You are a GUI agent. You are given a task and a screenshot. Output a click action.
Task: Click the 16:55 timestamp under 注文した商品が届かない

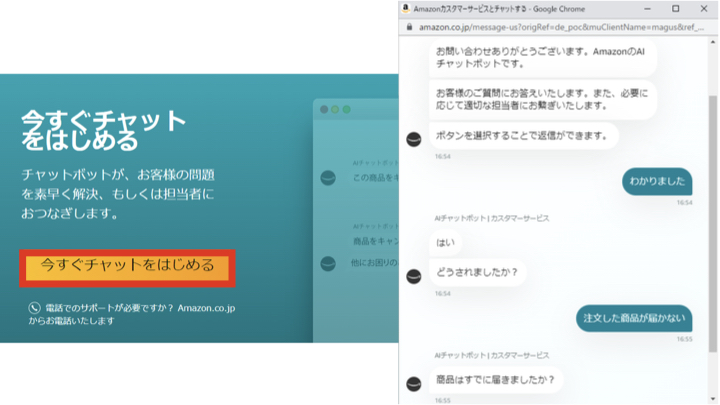pos(684,339)
